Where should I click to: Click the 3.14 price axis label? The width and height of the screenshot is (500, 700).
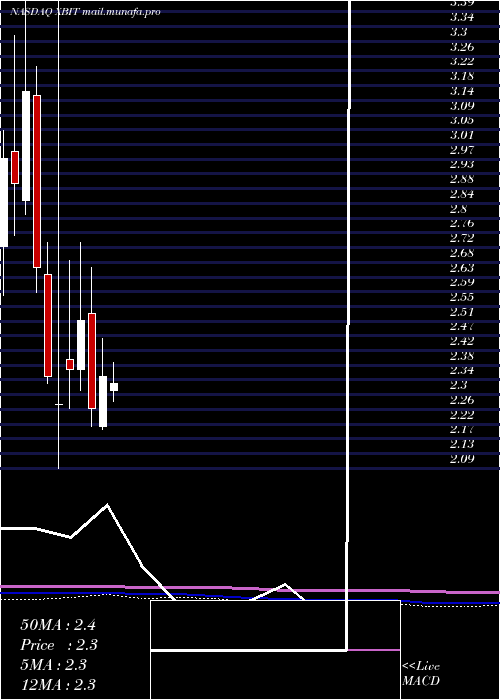point(462,91)
